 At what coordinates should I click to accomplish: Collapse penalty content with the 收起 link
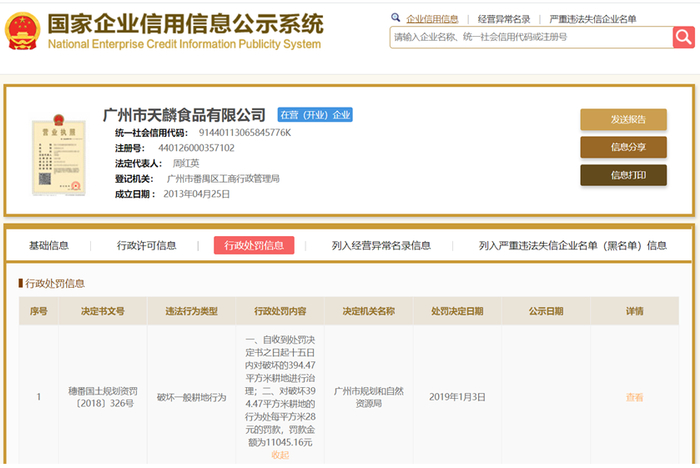pos(280,455)
